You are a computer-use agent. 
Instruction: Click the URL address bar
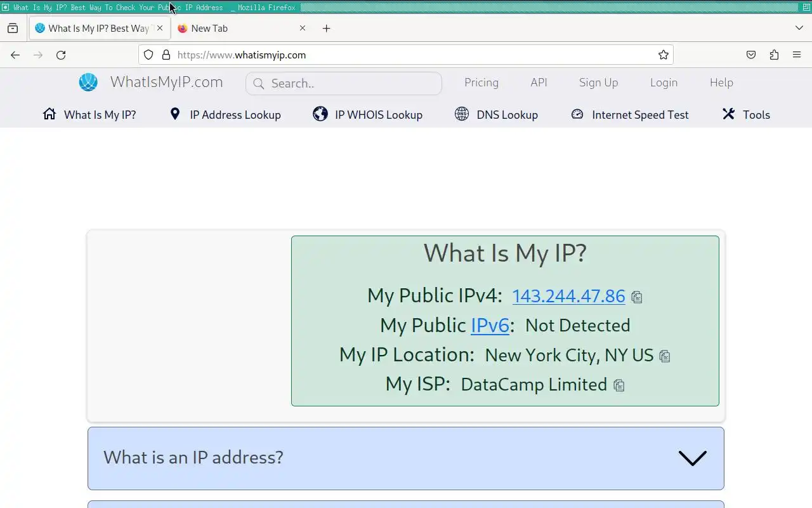(x=406, y=55)
